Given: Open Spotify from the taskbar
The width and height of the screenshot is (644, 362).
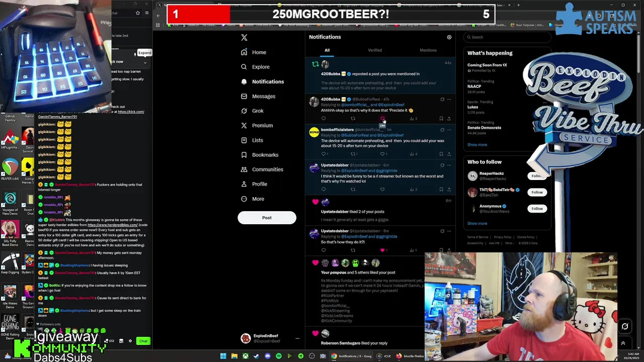Looking at the screenshot, I should tap(278, 356).
